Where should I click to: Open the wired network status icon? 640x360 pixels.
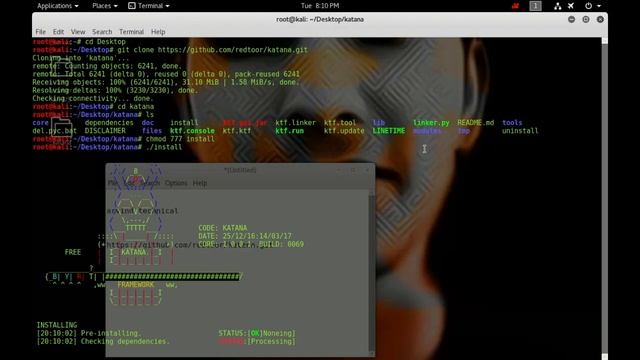(x=558, y=6)
